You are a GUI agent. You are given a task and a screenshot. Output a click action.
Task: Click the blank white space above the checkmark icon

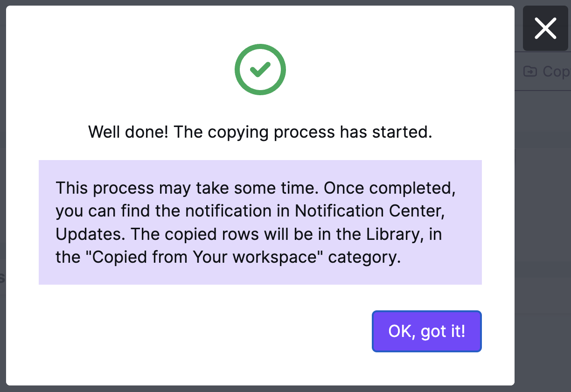pyautogui.click(x=260, y=24)
